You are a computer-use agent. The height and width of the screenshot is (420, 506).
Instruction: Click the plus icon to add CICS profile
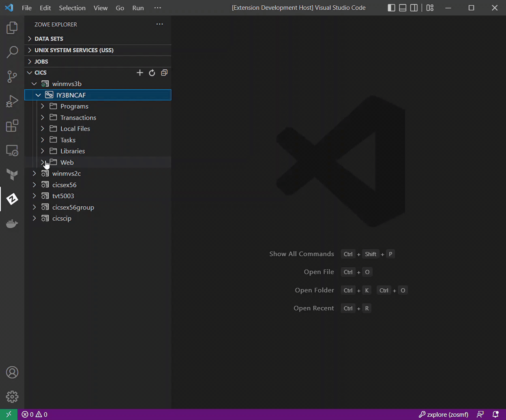(x=140, y=73)
